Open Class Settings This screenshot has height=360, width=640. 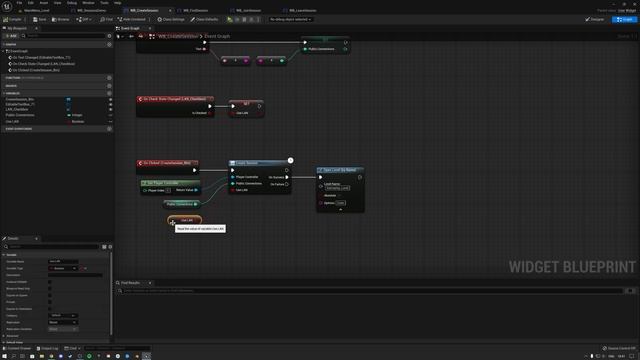tap(171, 19)
